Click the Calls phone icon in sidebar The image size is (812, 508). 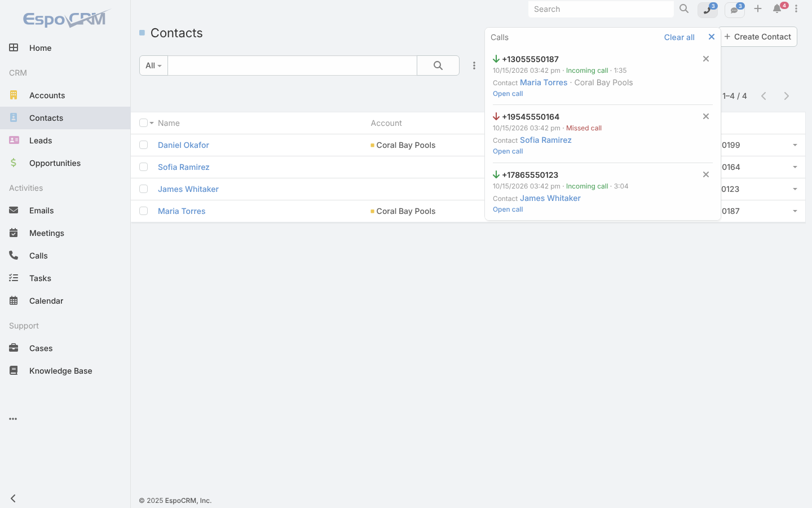14,256
